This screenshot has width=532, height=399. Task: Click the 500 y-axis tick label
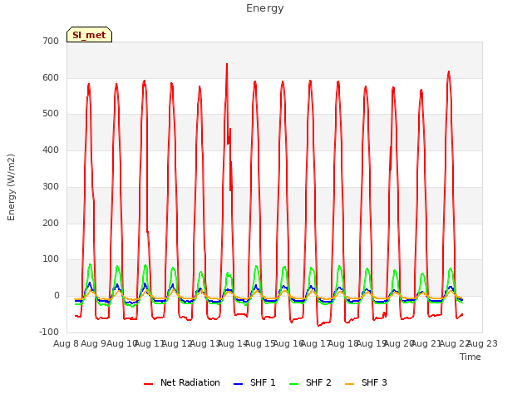51,114
